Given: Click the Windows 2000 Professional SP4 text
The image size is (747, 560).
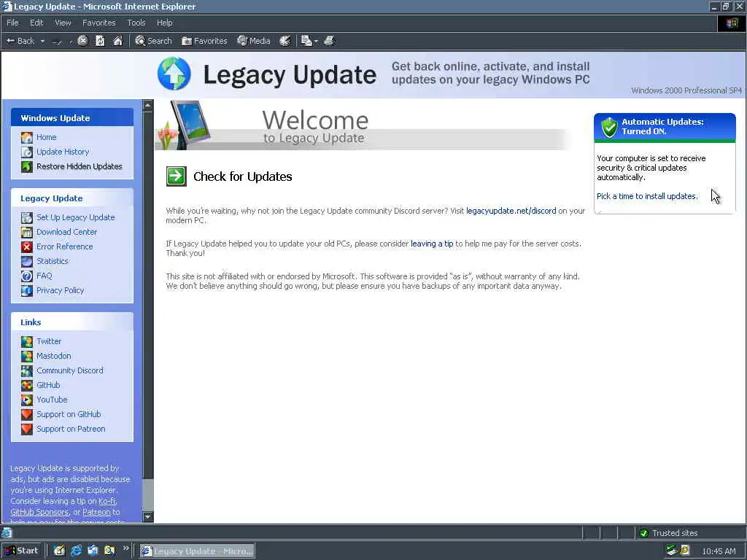Looking at the screenshot, I should coord(686,90).
